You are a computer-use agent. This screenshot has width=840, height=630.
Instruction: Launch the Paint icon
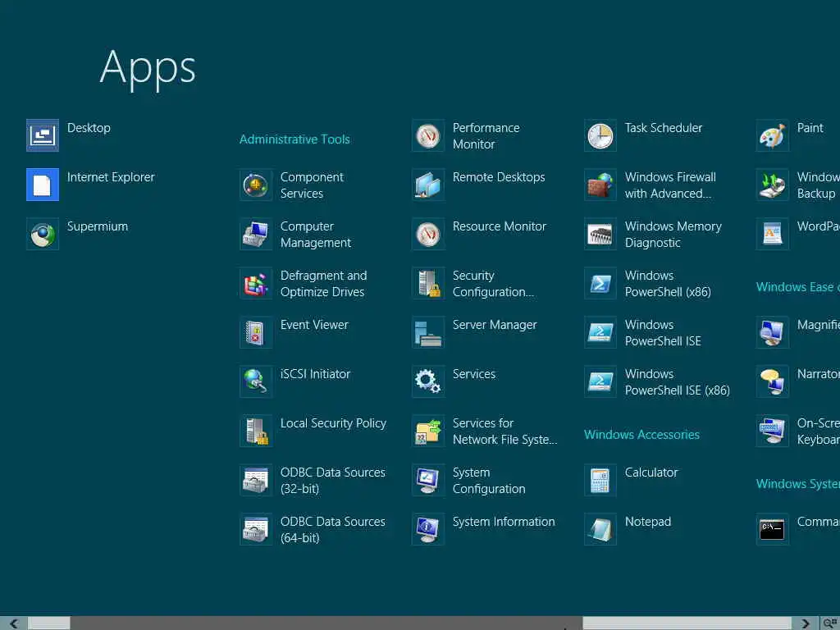(x=773, y=135)
